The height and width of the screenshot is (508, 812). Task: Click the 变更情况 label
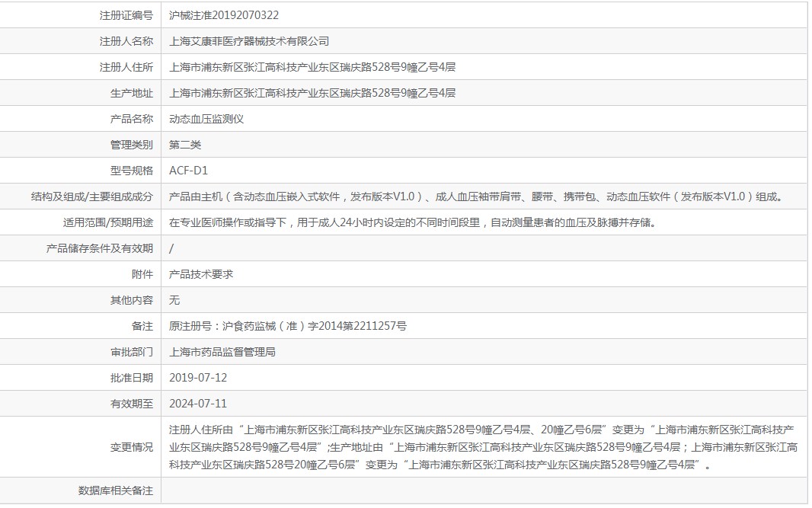(x=132, y=447)
